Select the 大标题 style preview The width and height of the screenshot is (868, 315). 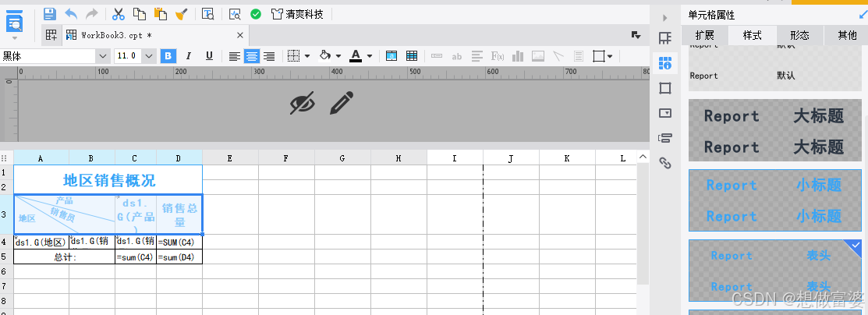click(x=775, y=131)
